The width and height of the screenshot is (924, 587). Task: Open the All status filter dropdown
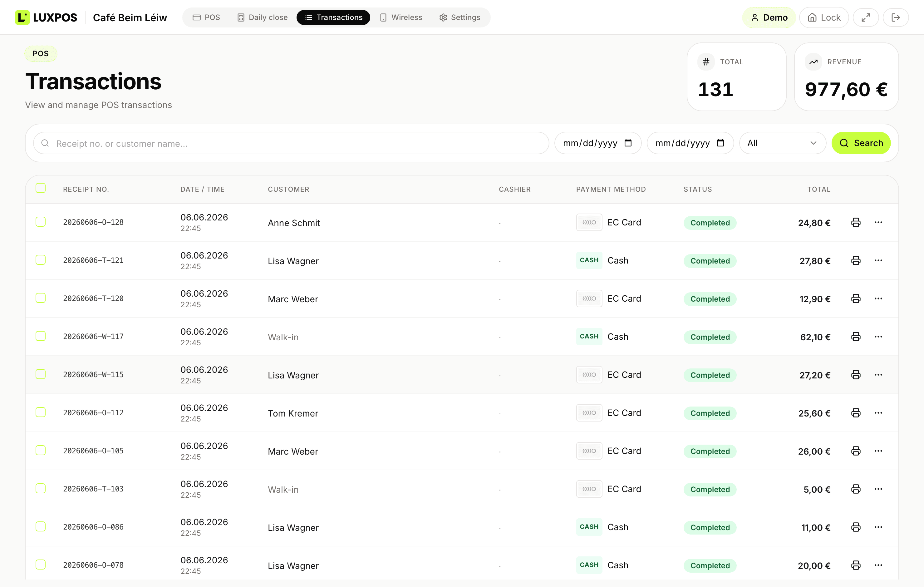pos(782,143)
